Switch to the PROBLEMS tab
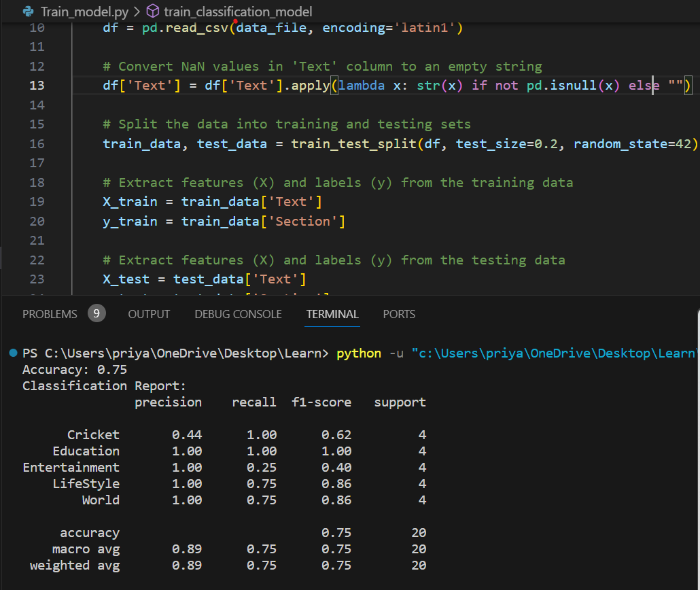The height and width of the screenshot is (590, 700). pos(50,314)
